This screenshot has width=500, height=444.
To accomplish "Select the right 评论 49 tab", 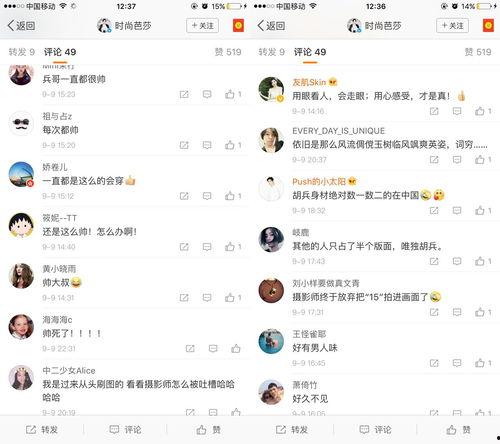I will (310, 52).
